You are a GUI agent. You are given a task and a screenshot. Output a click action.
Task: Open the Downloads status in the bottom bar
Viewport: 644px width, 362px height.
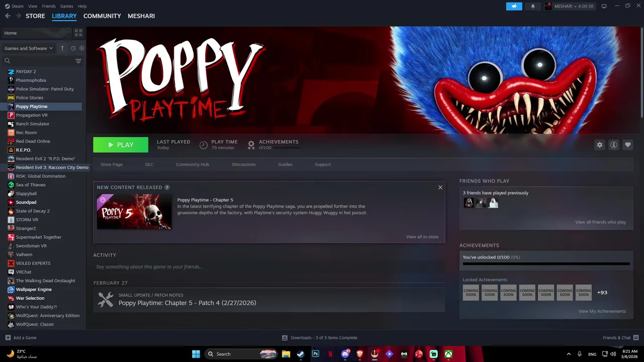[319, 338]
